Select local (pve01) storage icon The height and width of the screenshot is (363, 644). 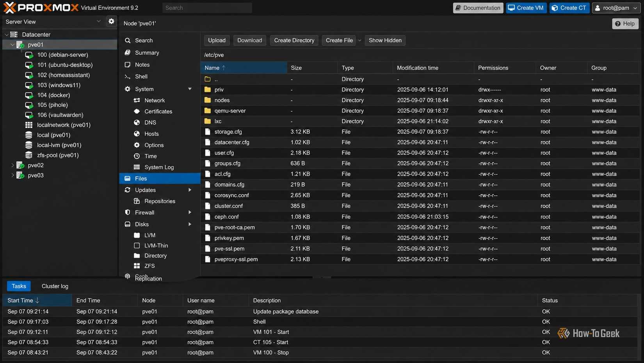(29, 135)
